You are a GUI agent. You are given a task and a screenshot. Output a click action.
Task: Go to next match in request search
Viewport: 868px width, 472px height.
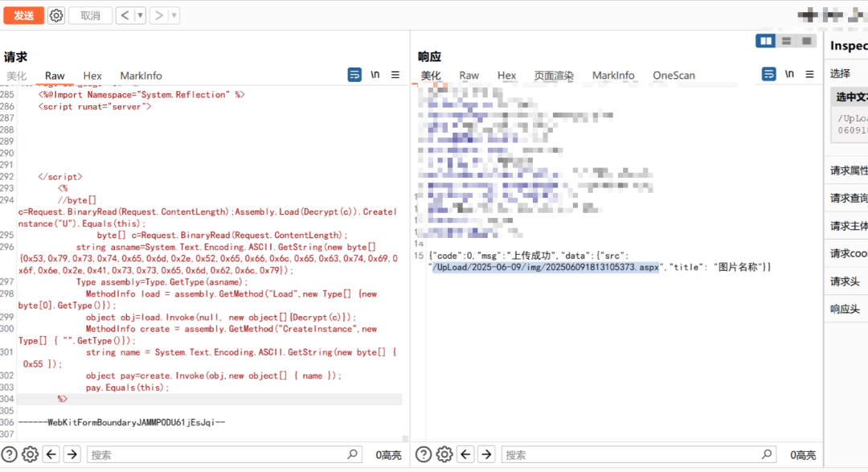(x=72, y=455)
